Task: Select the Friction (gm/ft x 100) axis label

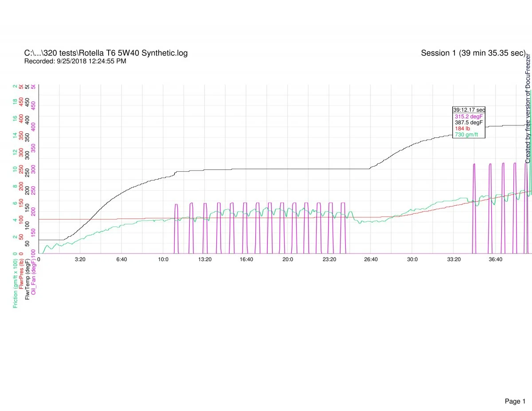Action: [x=16, y=281]
